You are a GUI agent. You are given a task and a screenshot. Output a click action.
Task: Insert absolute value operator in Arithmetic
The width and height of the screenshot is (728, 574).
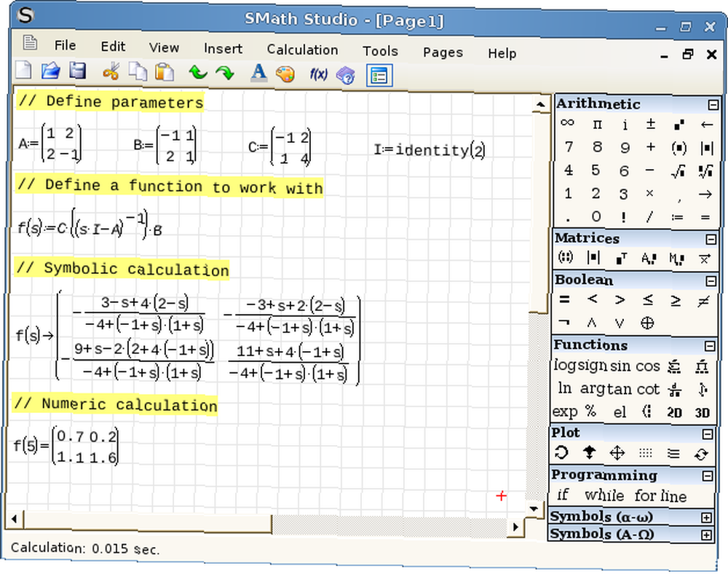tap(707, 148)
